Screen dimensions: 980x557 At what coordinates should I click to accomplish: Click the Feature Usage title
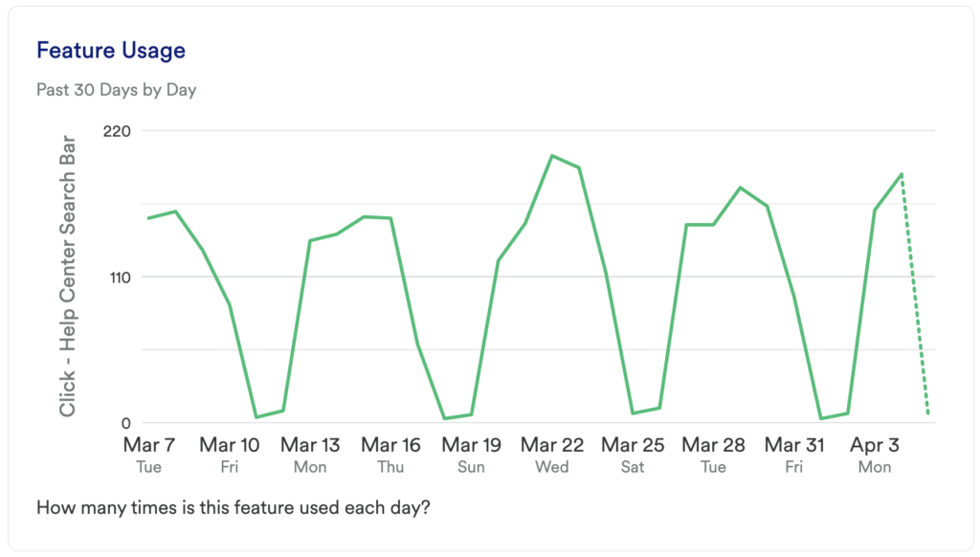(x=111, y=50)
